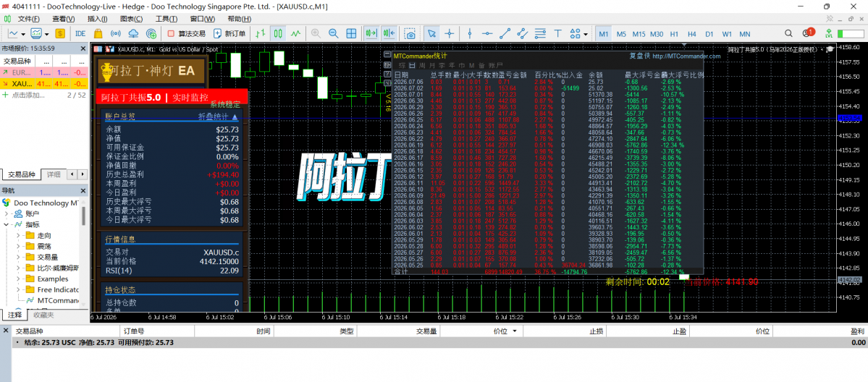Open the Market shopping bag icon
This screenshot has height=382, width=868.
click(98, 33)
